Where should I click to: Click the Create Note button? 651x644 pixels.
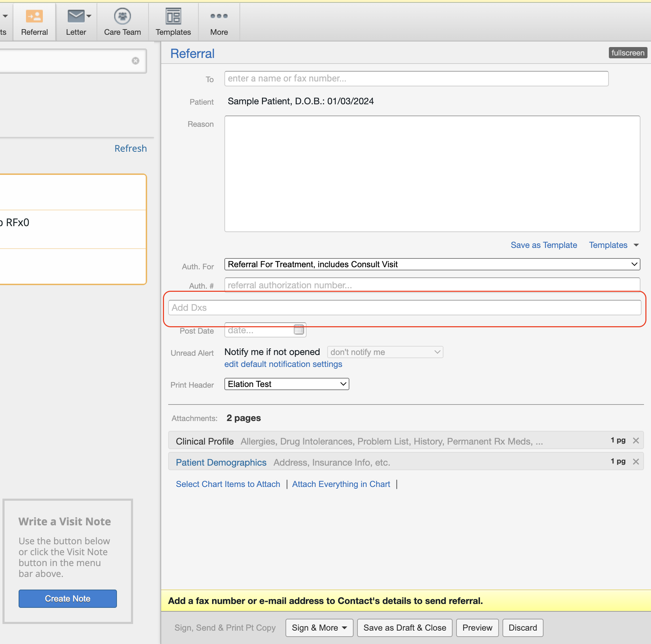point(67,599)
